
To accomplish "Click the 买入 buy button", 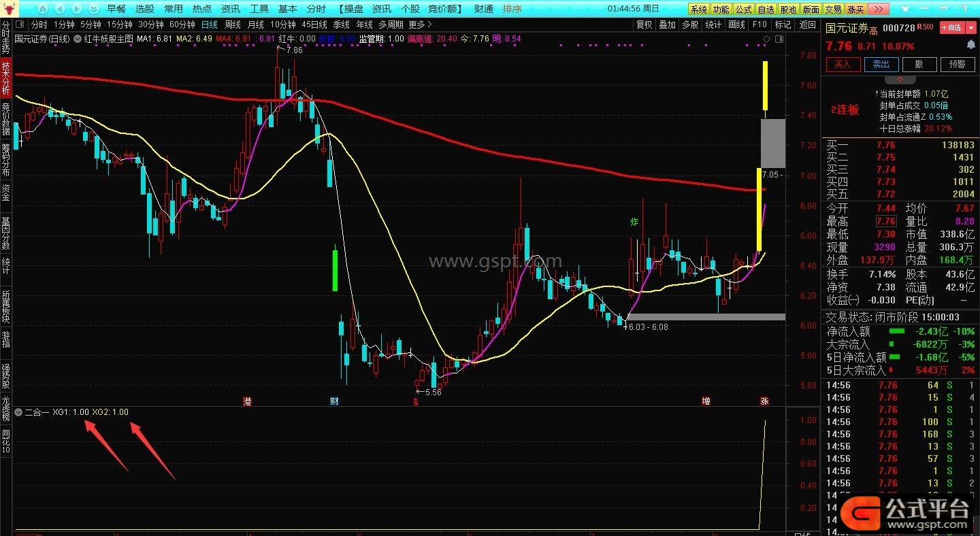I will tap(843, 64).
